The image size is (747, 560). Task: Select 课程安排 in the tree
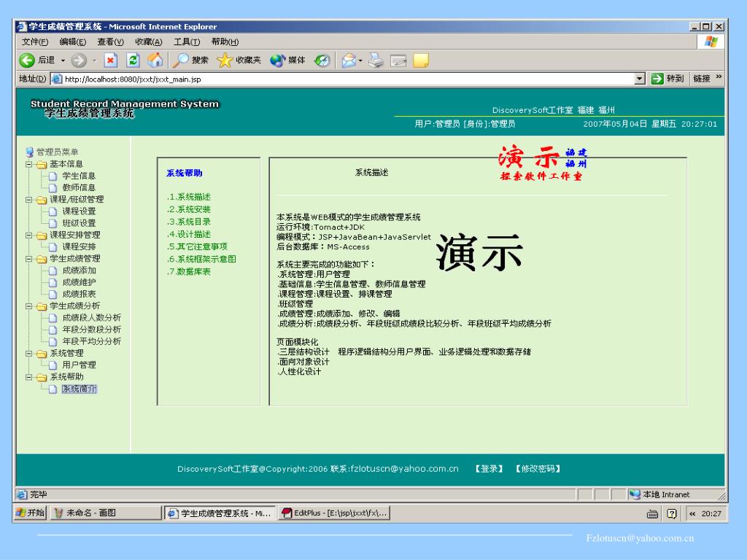(79, 246)
